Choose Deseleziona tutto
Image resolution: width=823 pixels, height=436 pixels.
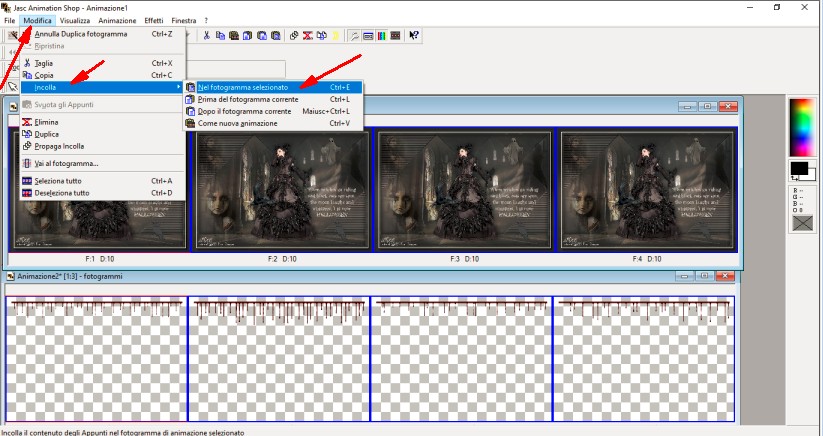(x=103, y=193)
